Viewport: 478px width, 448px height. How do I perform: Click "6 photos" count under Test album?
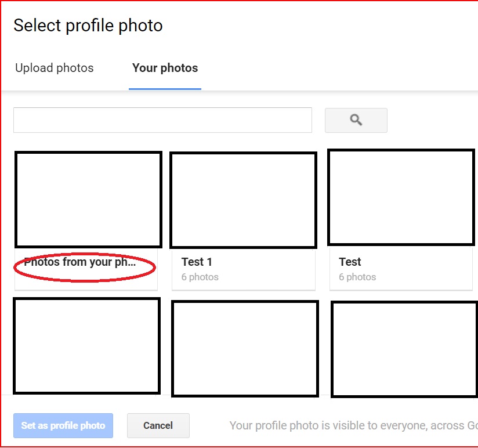click(357, 277)
